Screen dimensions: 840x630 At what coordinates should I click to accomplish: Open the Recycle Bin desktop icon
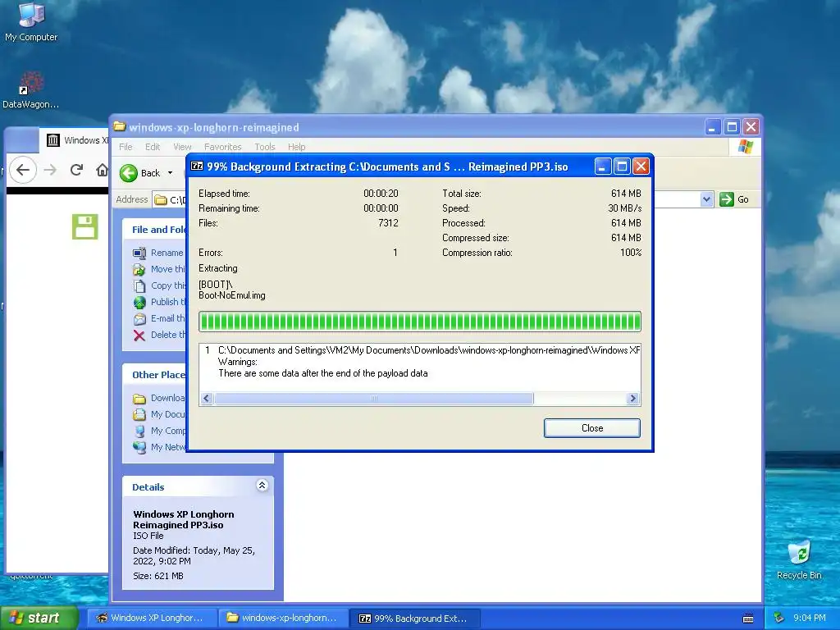(x=799, y=560)
